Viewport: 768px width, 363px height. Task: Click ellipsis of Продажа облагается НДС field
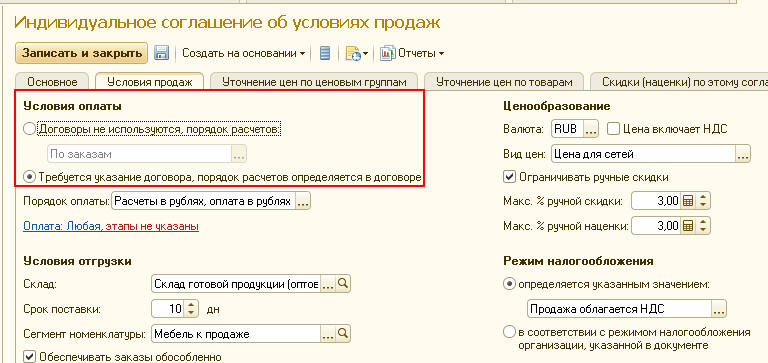point(719,310)
